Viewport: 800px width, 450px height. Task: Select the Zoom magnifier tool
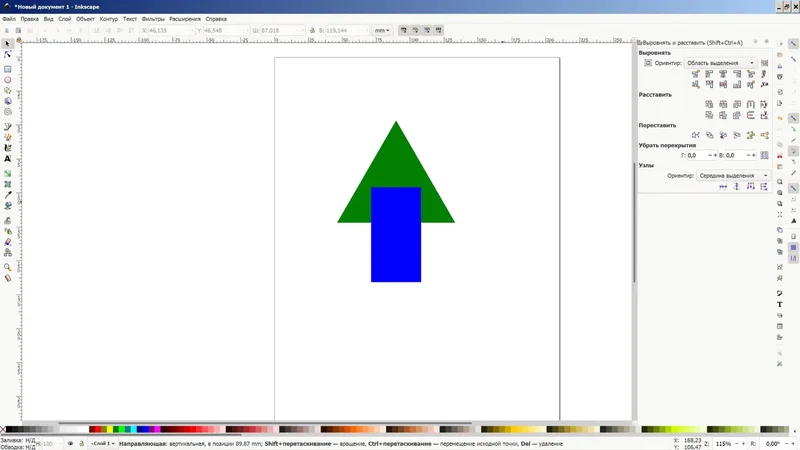8,267
